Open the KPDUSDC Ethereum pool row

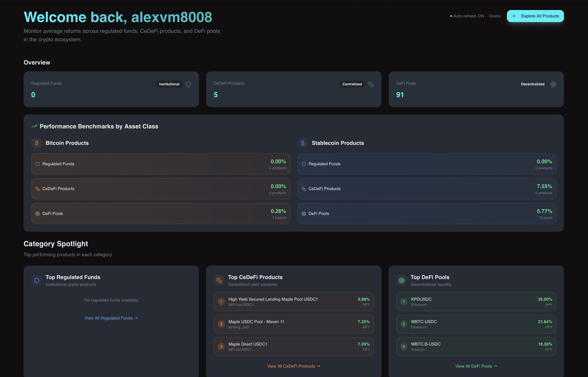coord(476,302)
